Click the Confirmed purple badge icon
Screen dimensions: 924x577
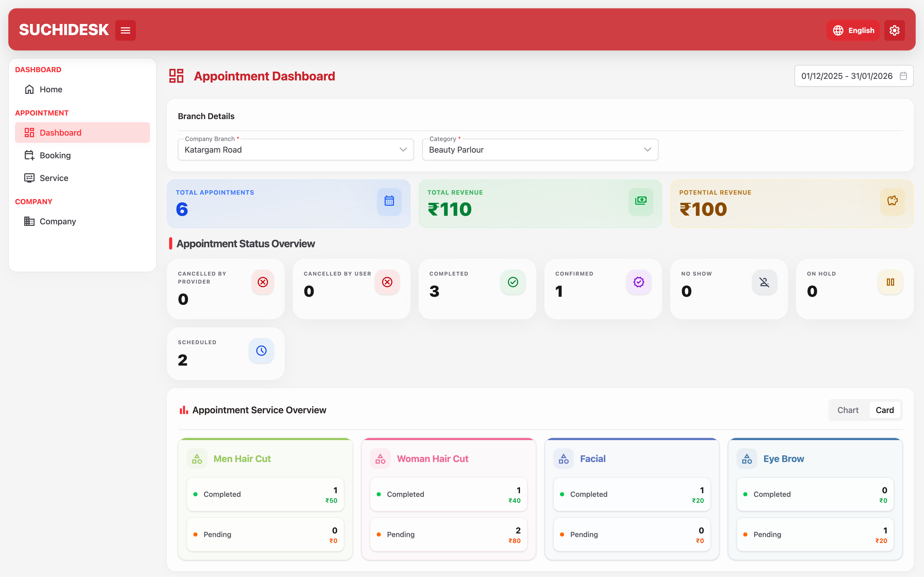pos(638,282)
